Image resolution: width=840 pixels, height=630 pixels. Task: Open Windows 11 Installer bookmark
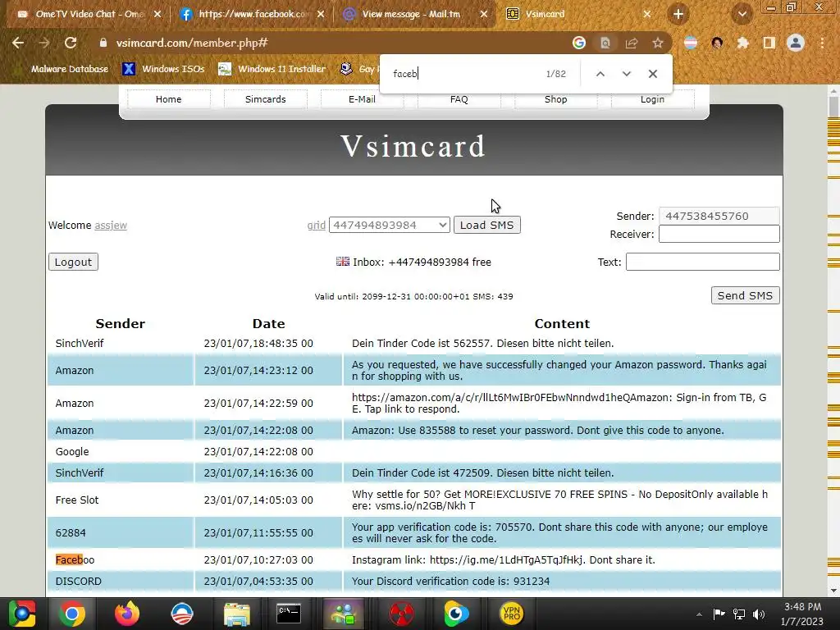[x=272, y=69]
